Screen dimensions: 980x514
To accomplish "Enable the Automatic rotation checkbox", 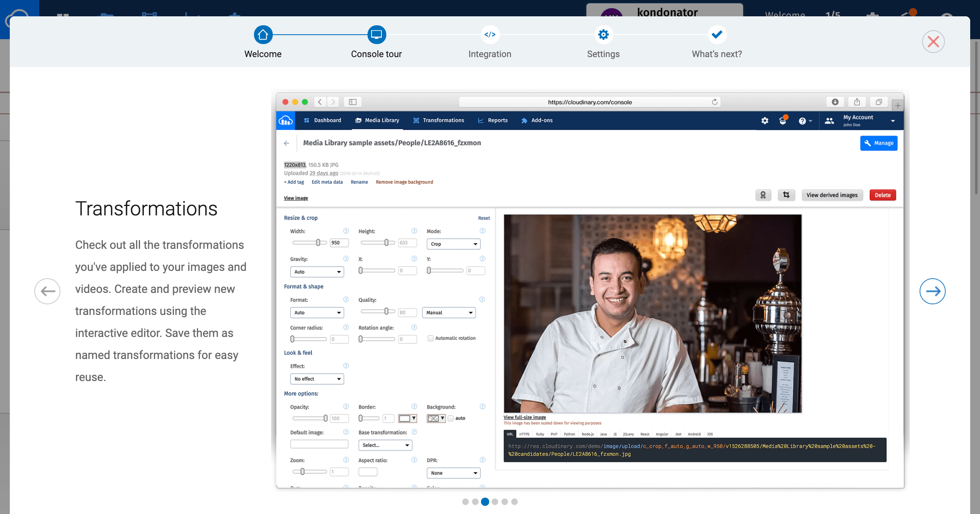I will click(x=430, y=338).
